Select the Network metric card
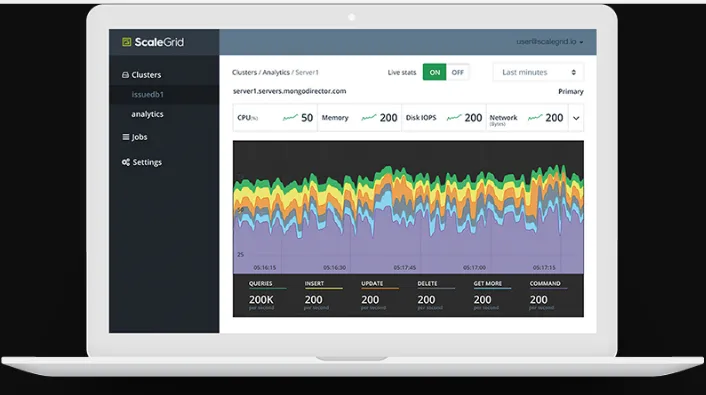The height and width of the screenshot is (395, 706). coord(527,118)
